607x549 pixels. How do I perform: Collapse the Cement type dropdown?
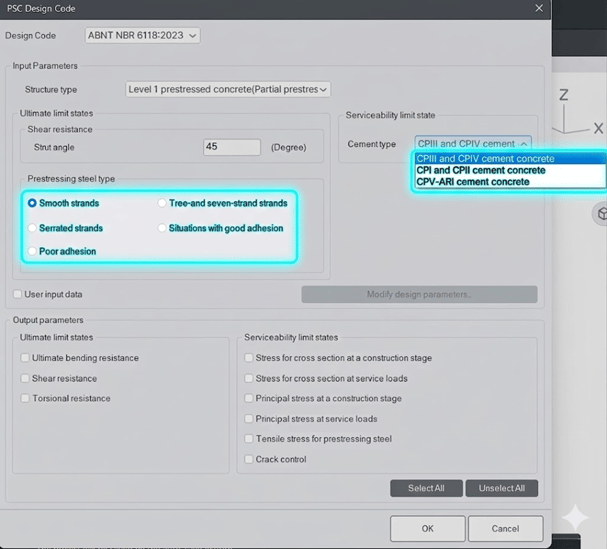[x=472, y=144]
